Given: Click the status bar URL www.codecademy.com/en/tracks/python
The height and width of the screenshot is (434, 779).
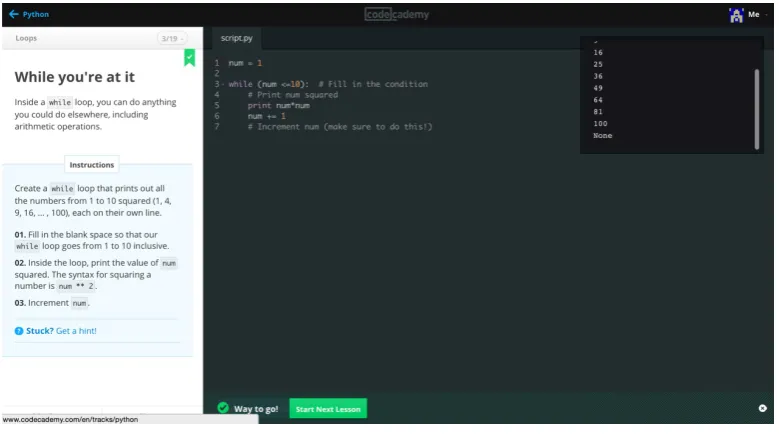Looking at the screenshot, I should 70,420.
